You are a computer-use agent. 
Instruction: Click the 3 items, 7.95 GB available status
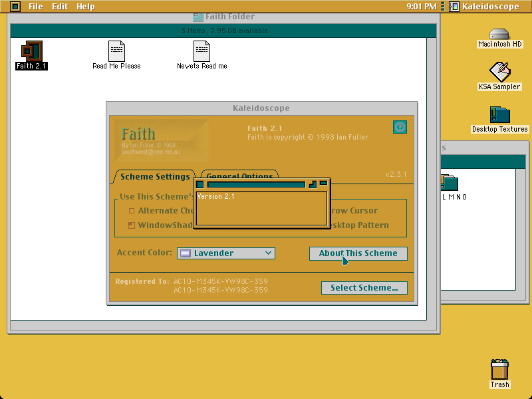[224, 31]
